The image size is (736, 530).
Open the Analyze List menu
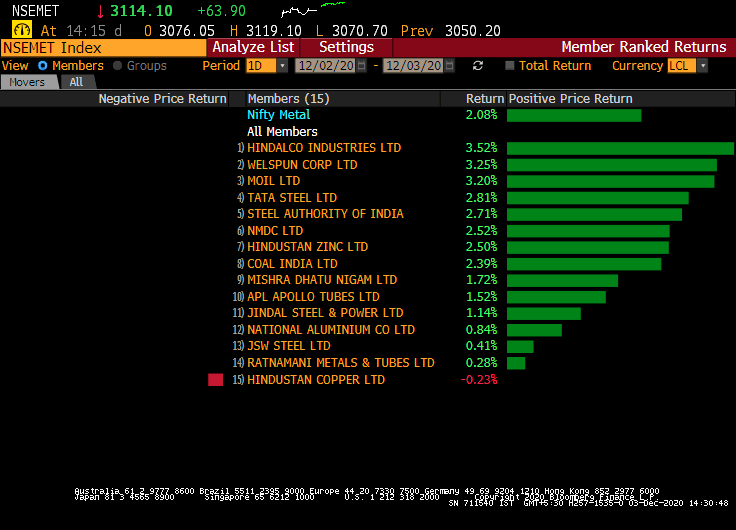(253, 47)
